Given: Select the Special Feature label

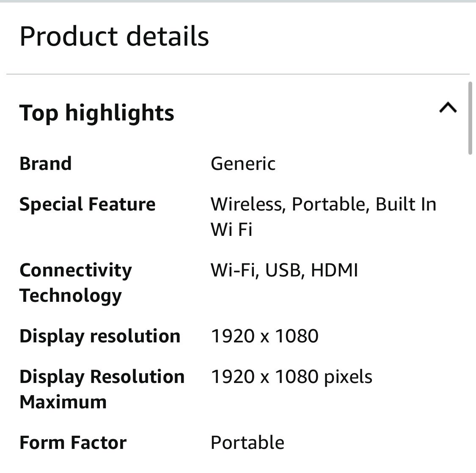Looking at the screenshot, I should coord(88,204).
